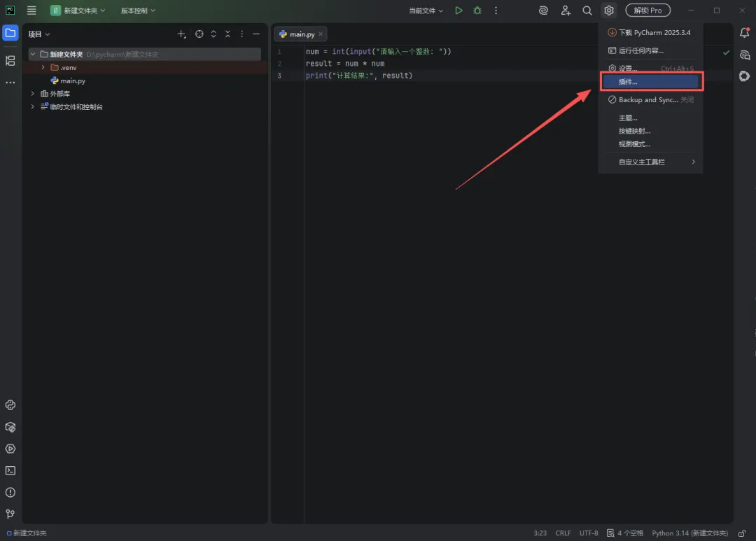Image resolution: width=756 pixels, height=541 pixels.
Task: Click 新建文件夹 breadcrumb in status bar
Action: click(27, 533)
